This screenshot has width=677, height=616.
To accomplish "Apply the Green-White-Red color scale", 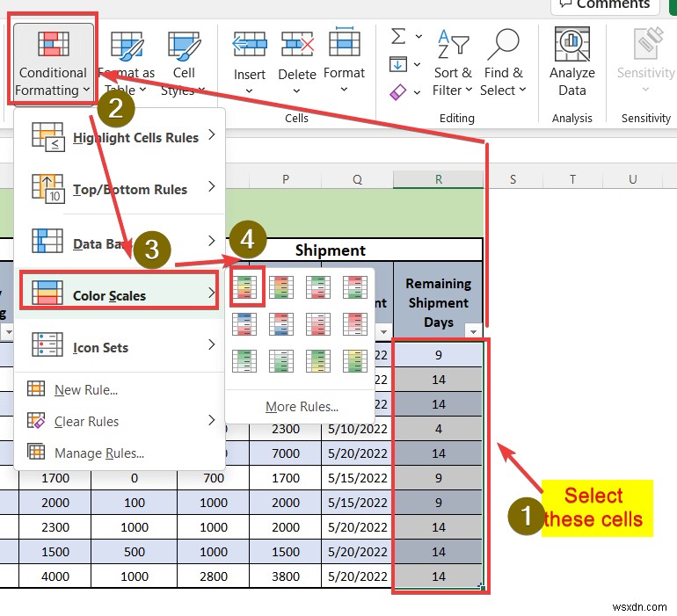I will [x=318, y=287].
